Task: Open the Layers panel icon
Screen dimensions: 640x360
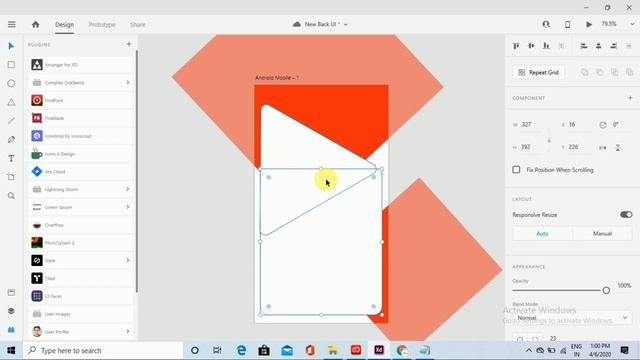Action: tap(11, 311)
